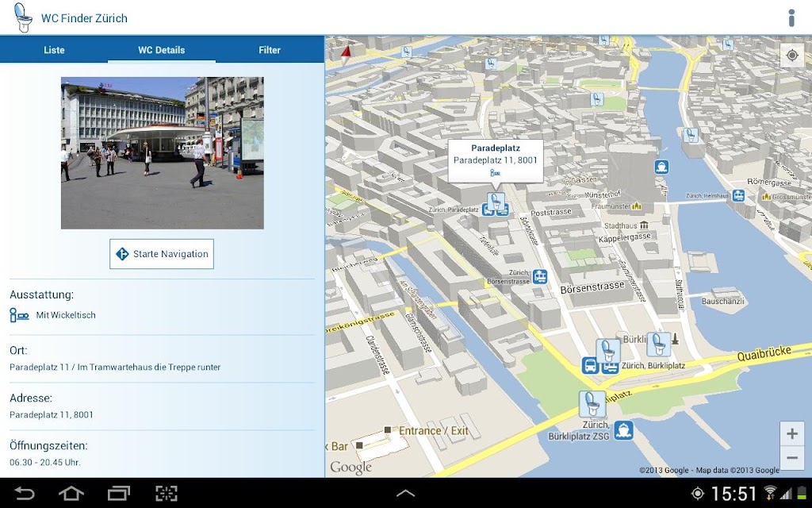
Task: Go back with Android back button
Action: click(24, 493)
